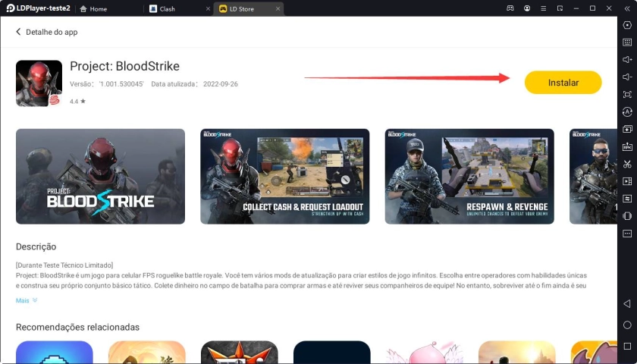Go back using the Detalhe do app arrow
Viewport: 637px width, 364px height.
(x=19, y=32)
